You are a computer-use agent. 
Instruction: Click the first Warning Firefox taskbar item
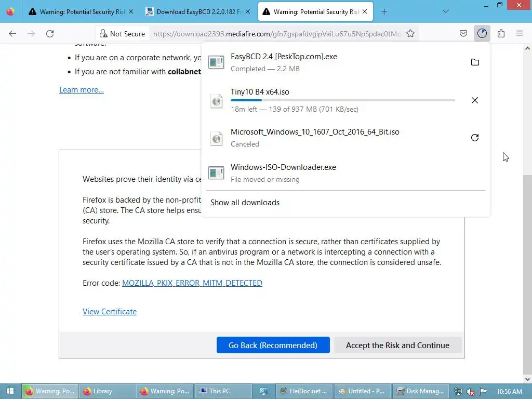[50, 391]
